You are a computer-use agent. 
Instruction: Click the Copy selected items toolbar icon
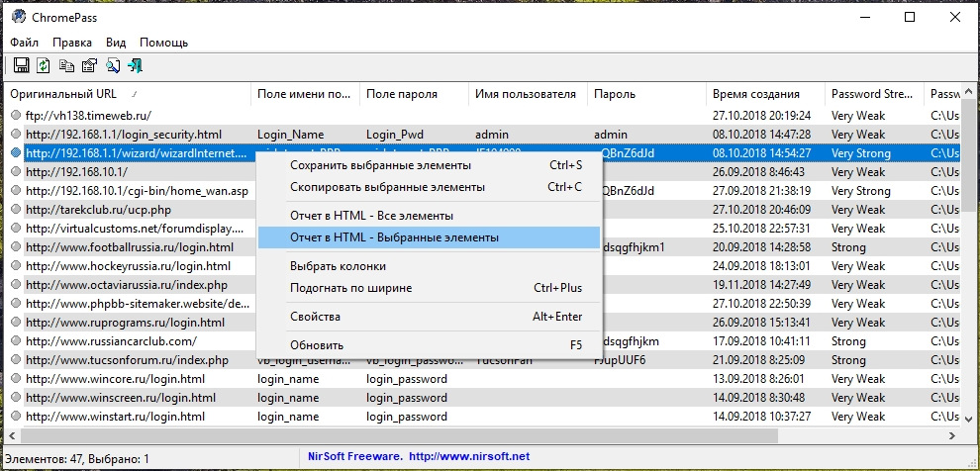click(66, 65)
